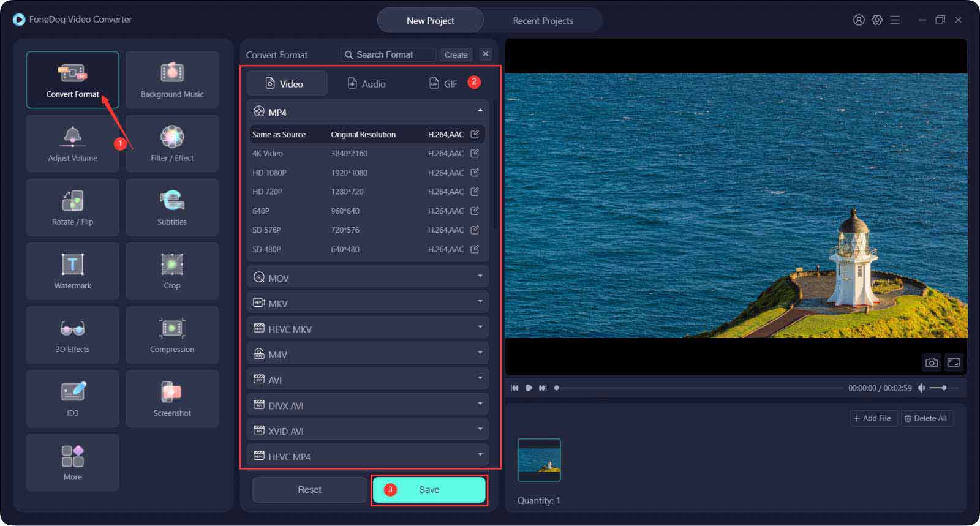Open the Rotate / Flip tool
Image resolution: width=980 pixels, height=526 pixels.
click(x=72, y=208)
